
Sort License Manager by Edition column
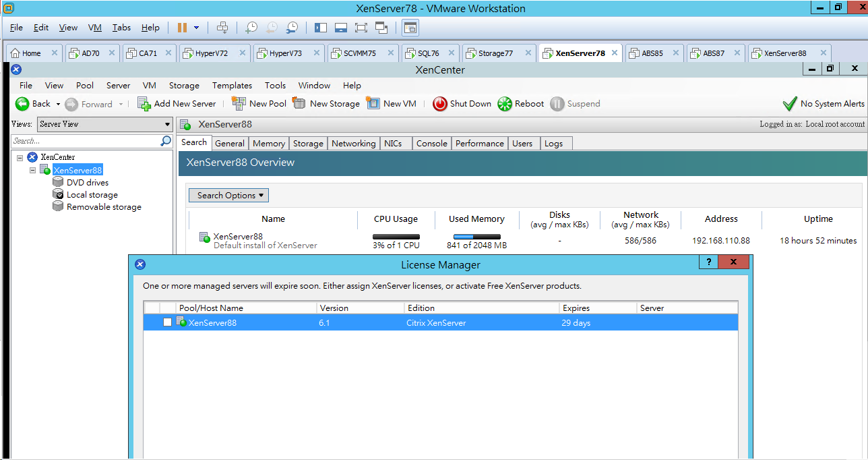tap(482, 308)
